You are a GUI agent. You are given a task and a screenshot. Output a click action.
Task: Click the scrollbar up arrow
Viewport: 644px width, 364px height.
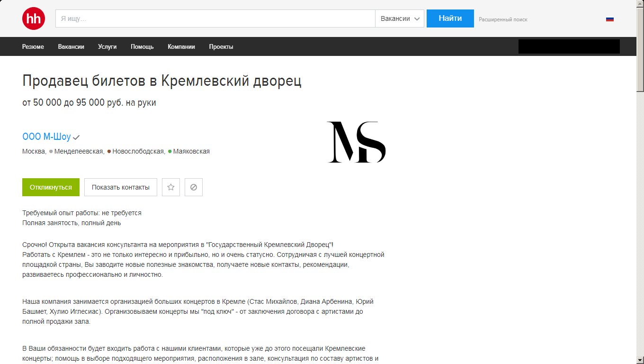tap(640, 4)
